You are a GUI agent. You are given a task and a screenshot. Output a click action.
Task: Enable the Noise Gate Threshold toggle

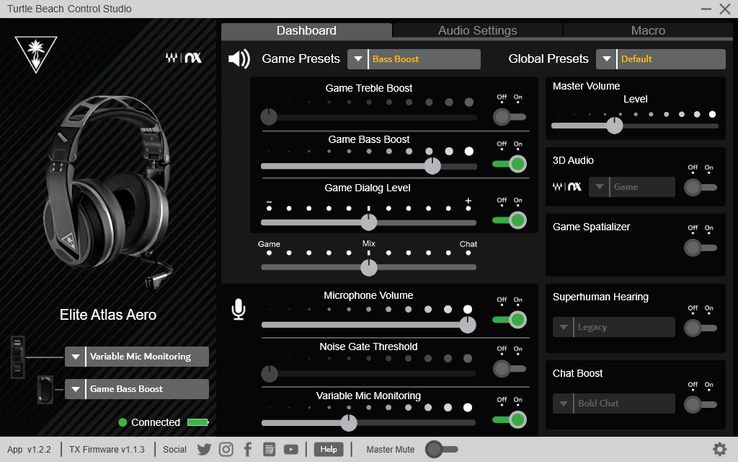point(509,369)
